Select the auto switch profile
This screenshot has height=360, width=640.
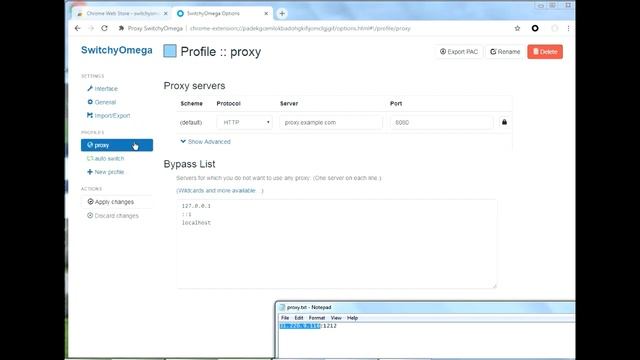(106, 158)
